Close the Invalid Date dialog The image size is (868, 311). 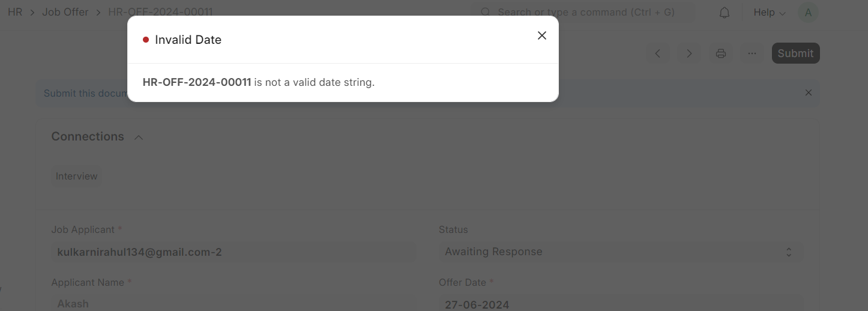541,35
